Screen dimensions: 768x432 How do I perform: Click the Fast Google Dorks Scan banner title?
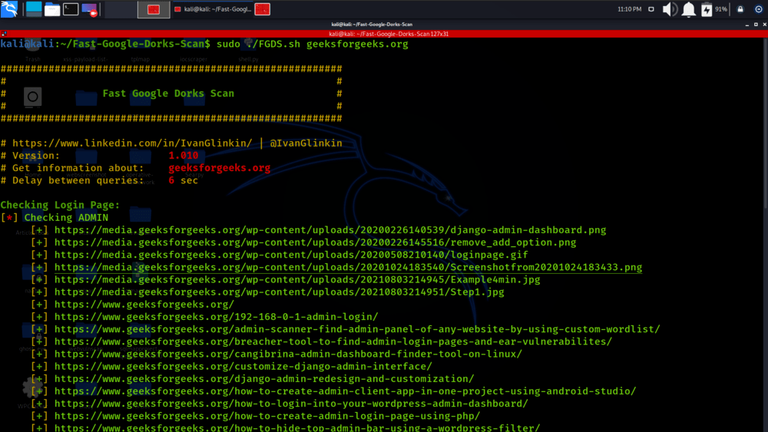(x=168, y=94)
